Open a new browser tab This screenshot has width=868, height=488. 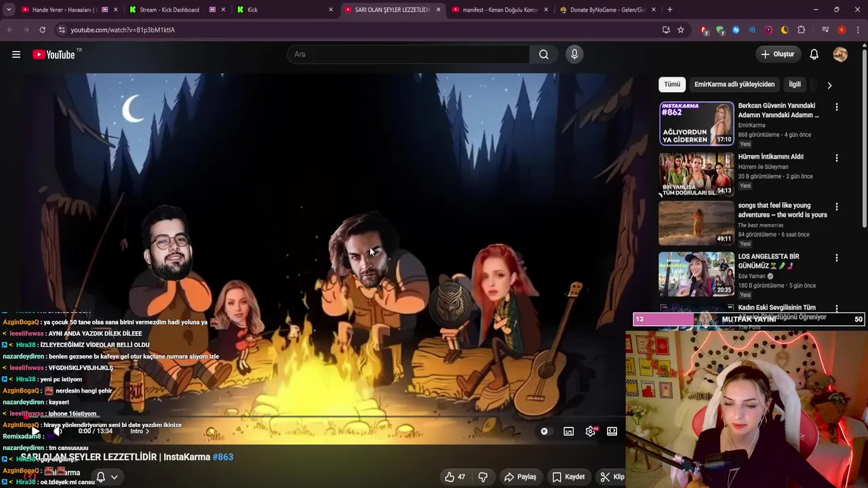669,9
